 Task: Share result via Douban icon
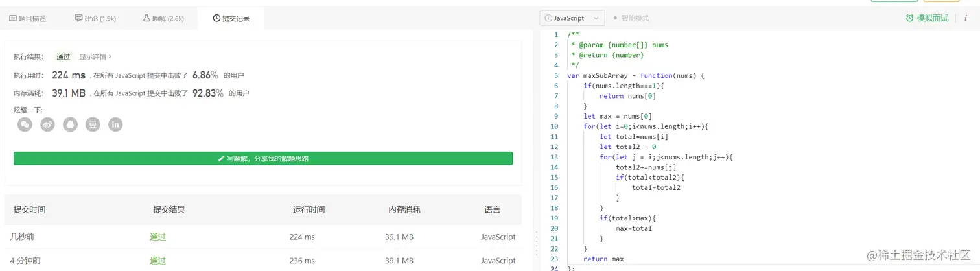click(93, 124)
